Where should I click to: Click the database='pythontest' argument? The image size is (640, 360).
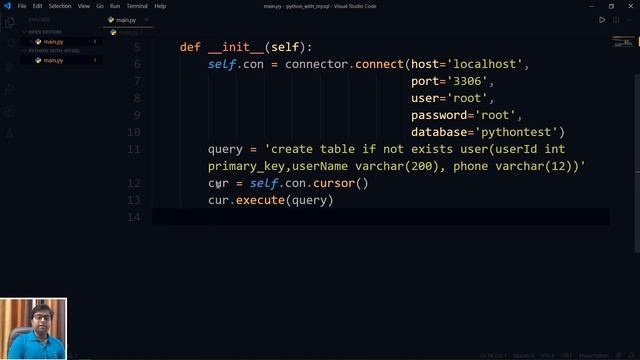[x=484, y=132]
